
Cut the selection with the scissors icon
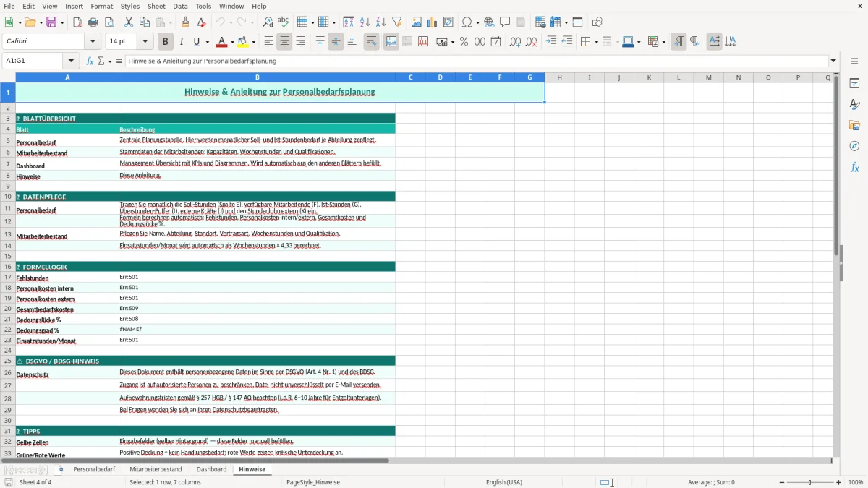coord(129,22)
